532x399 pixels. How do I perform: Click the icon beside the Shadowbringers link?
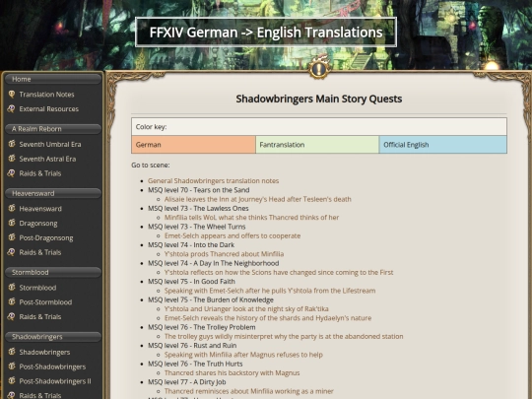(x=12, y=352)
